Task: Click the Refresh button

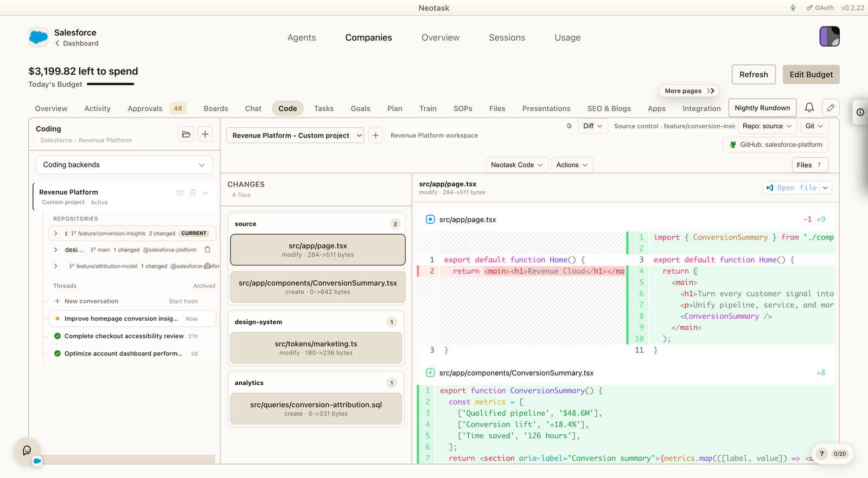Action: [x=754, y=74]
